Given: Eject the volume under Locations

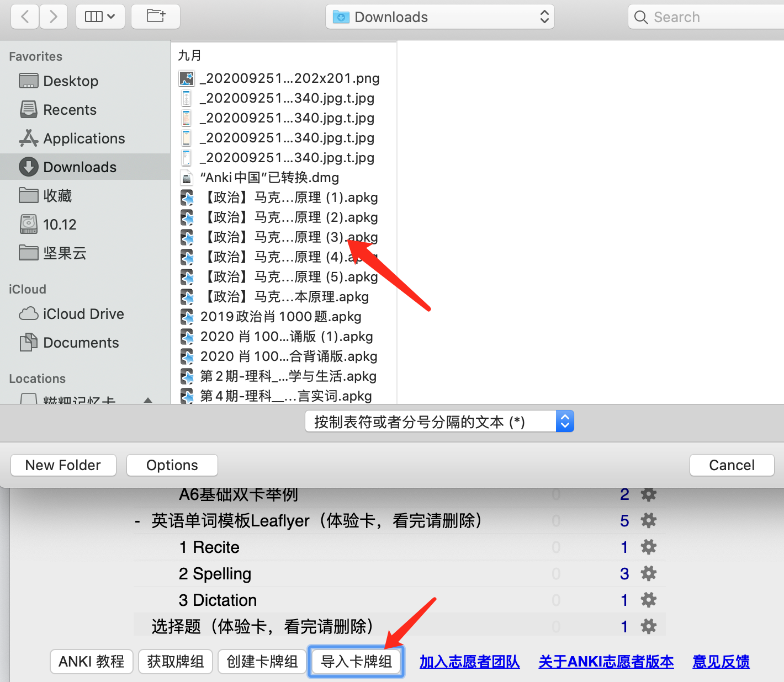Looking at the screenshot, I should (x=148, y=400).
